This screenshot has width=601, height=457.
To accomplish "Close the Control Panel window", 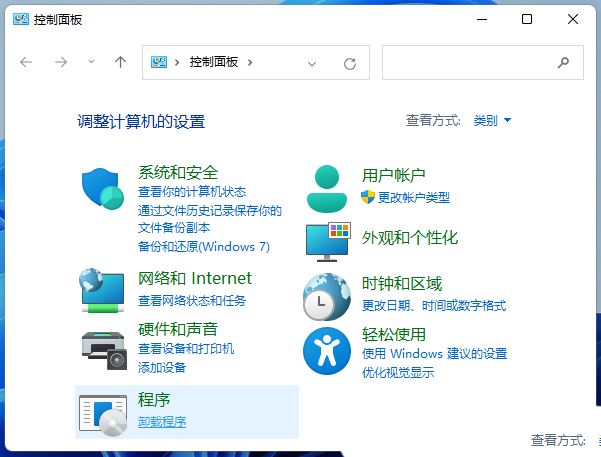I will (573, 19).
